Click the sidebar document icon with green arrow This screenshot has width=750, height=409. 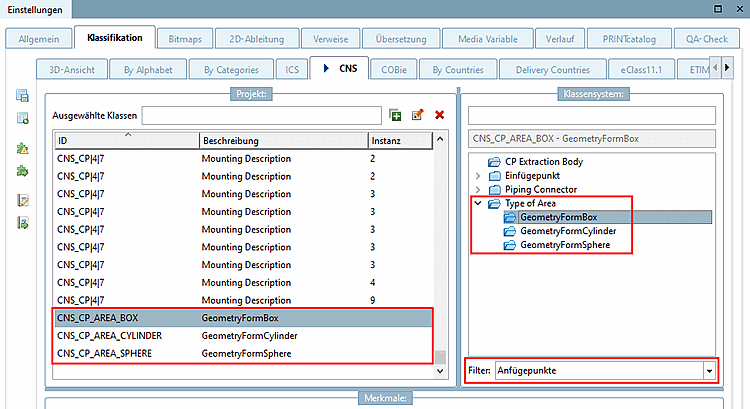pos(22,221)
